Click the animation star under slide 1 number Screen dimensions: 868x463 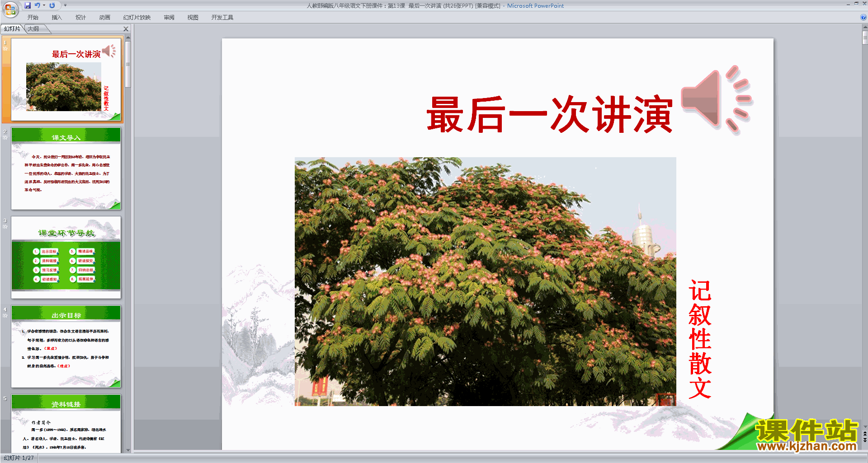(x=5, y=48)
